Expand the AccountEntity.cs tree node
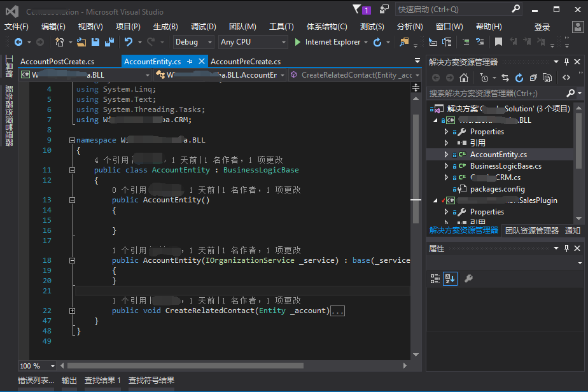This screenshot has height=392, width=588. 446,155
